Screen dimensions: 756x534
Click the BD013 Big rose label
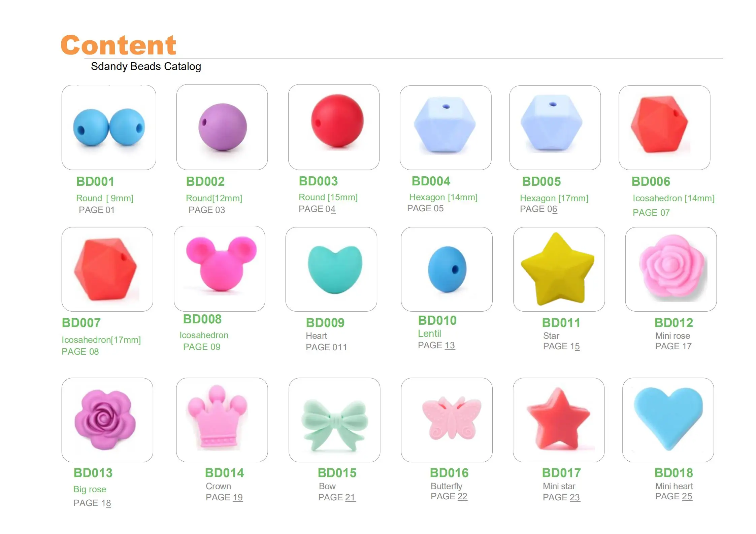90,489
